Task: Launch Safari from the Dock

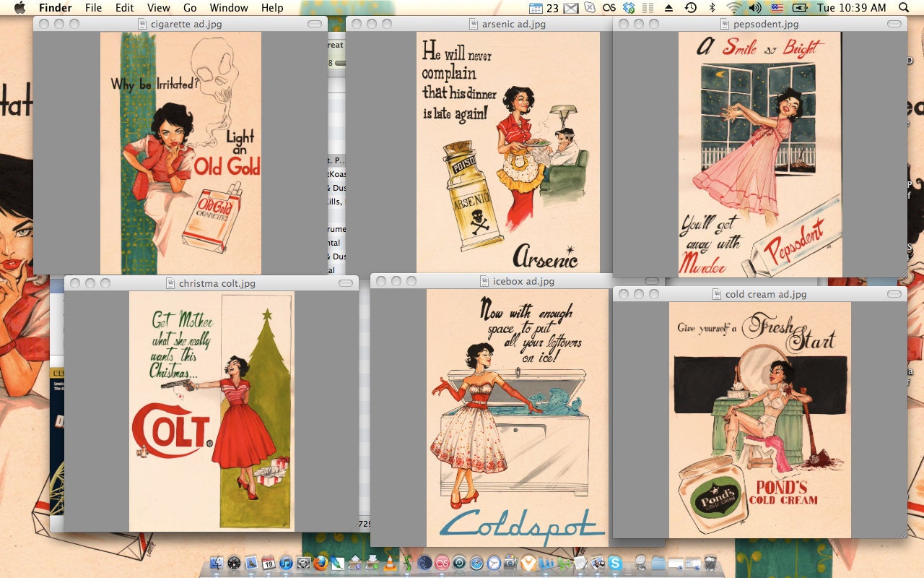Action: (476, 563)
